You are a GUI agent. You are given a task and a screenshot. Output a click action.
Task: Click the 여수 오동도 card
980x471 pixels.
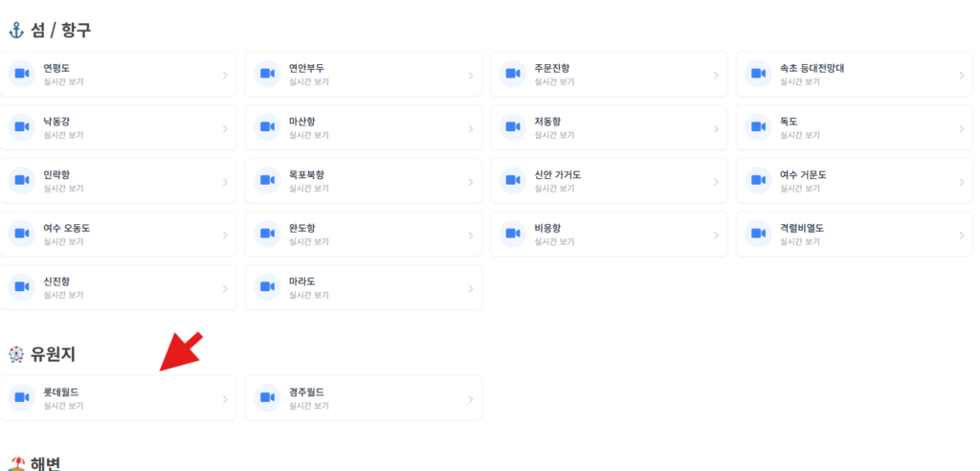point(118,235)
